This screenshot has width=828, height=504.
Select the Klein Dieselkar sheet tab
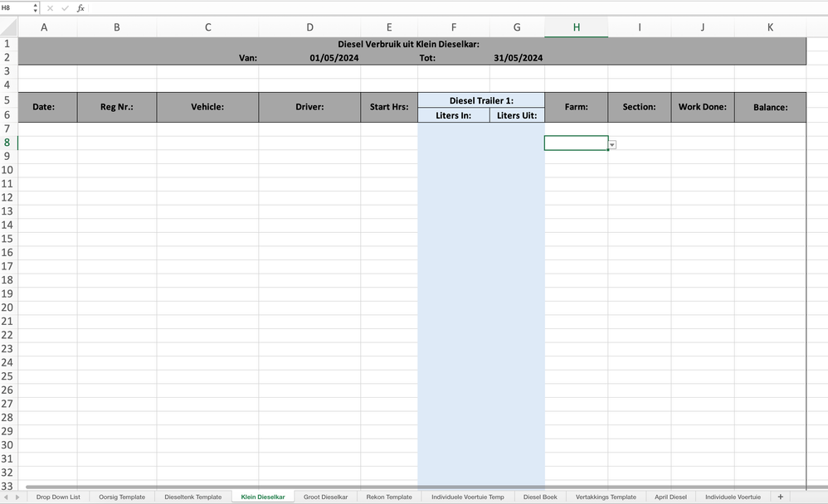coord(263,497)
